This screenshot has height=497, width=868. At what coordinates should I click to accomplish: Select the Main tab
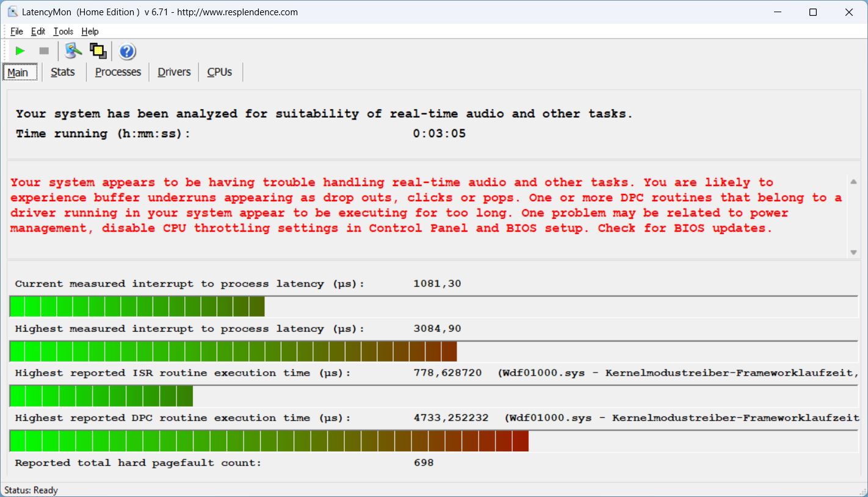[x=18, y=73]
